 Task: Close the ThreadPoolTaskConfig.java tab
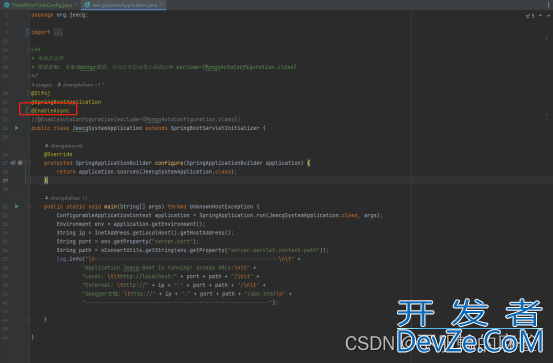click(x=76, y=5)
